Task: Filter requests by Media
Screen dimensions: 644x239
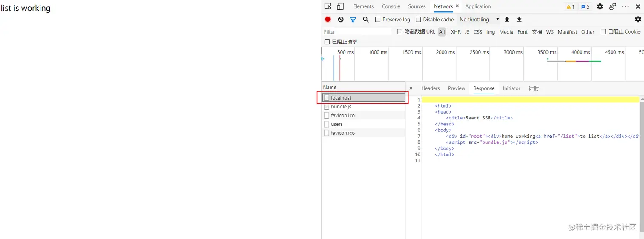Action: [x=506, y=32]
